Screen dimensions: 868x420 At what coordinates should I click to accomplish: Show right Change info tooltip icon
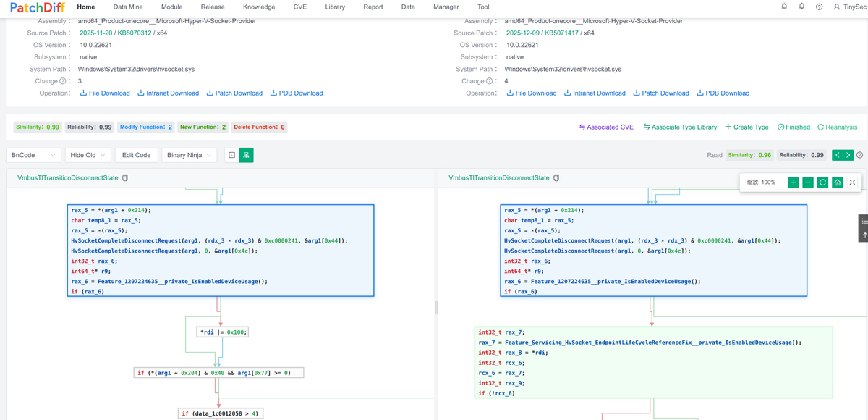click(489, 81)
